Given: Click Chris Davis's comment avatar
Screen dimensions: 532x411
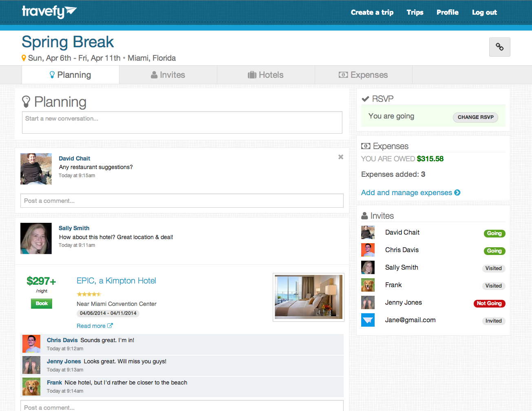Looking at the screenshot, I should tap(31, 344).
